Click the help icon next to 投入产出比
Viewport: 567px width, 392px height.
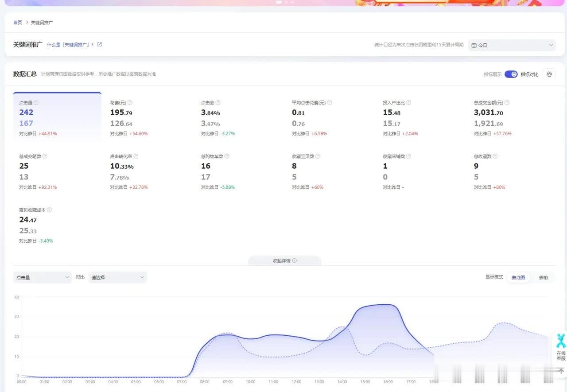pyautogui.click(x=408, y=102)
